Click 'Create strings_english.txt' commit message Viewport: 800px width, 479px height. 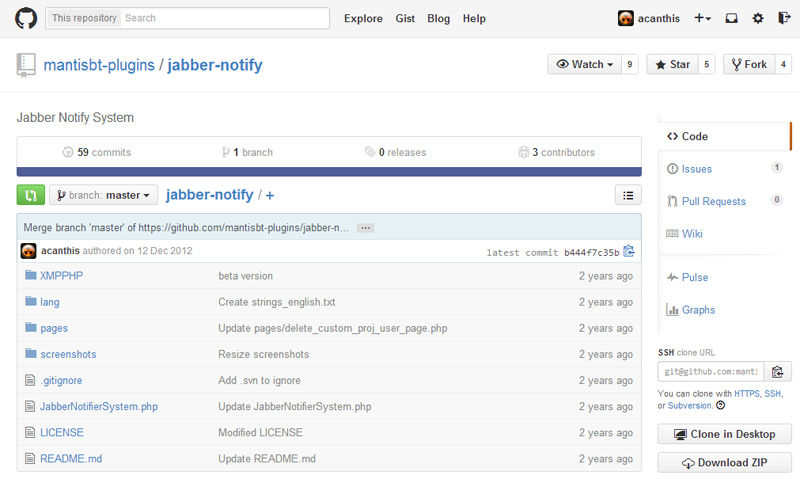click(x=277, y=302)
